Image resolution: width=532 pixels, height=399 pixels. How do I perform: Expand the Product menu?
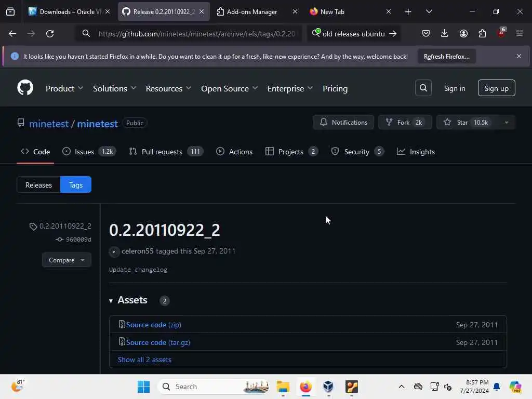pos(64,88)
